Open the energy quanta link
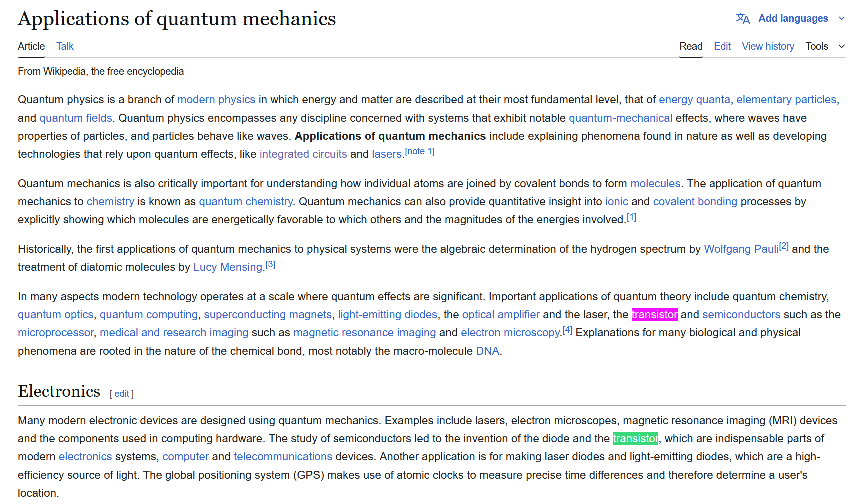848x504 pixels. 694,100
